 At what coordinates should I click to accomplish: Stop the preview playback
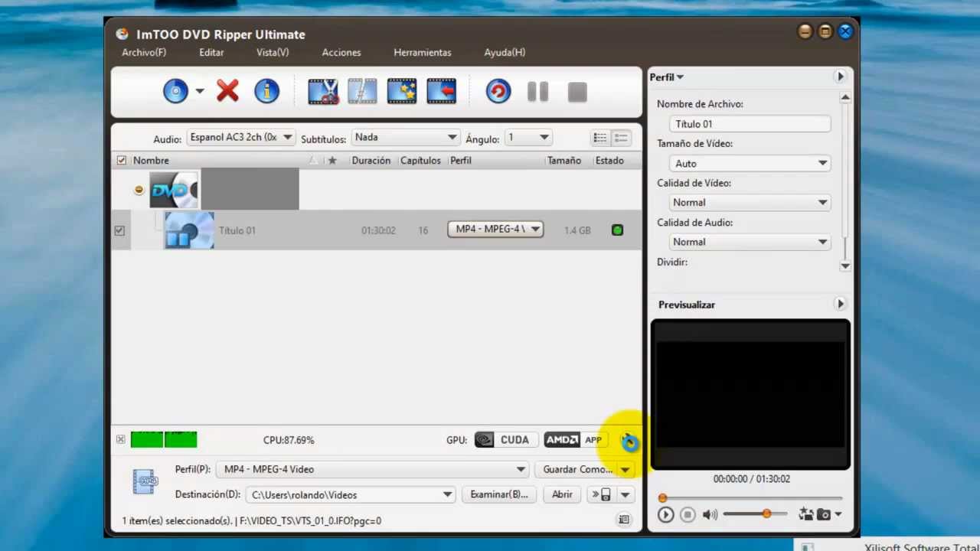(x=688, y=515)
